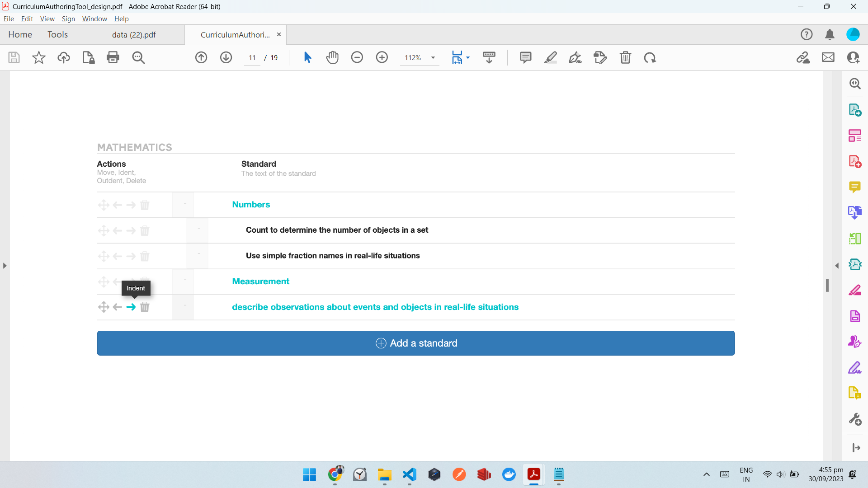Expand the Fit page options dropdown arrow
The image size is (868, 488).
coord(468,57)
